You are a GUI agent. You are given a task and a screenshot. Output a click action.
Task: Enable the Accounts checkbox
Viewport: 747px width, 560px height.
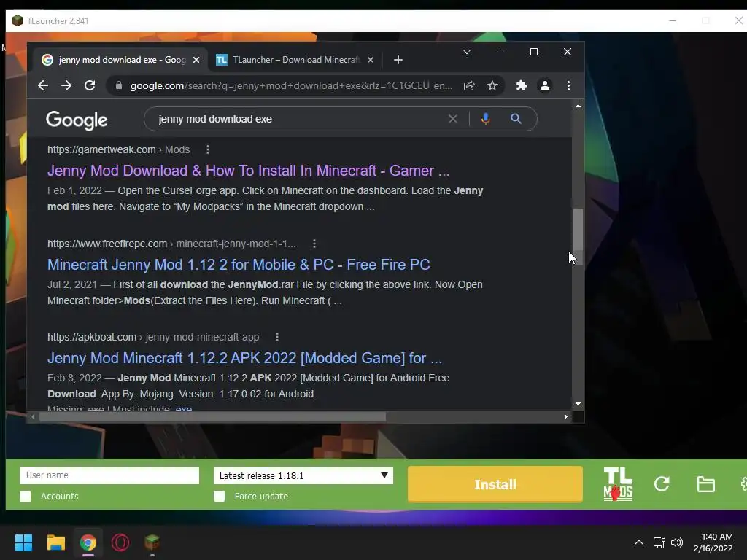tap(26, 496)
